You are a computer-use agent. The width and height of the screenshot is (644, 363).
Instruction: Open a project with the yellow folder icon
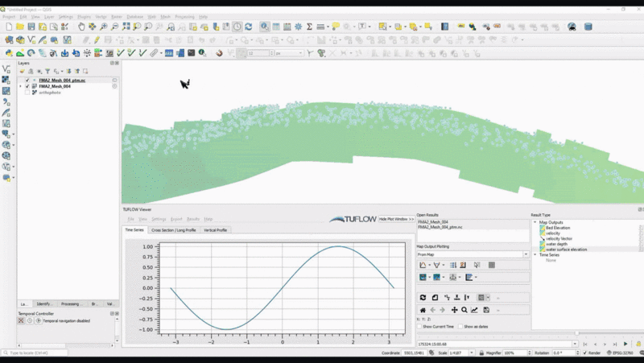(20, 27)
